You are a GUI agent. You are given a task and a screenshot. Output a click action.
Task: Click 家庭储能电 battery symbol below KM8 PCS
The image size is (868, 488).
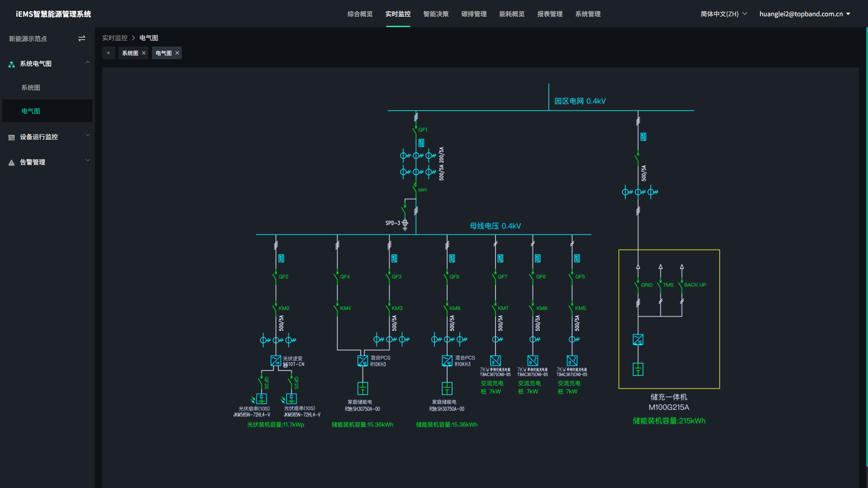[447, 388]
